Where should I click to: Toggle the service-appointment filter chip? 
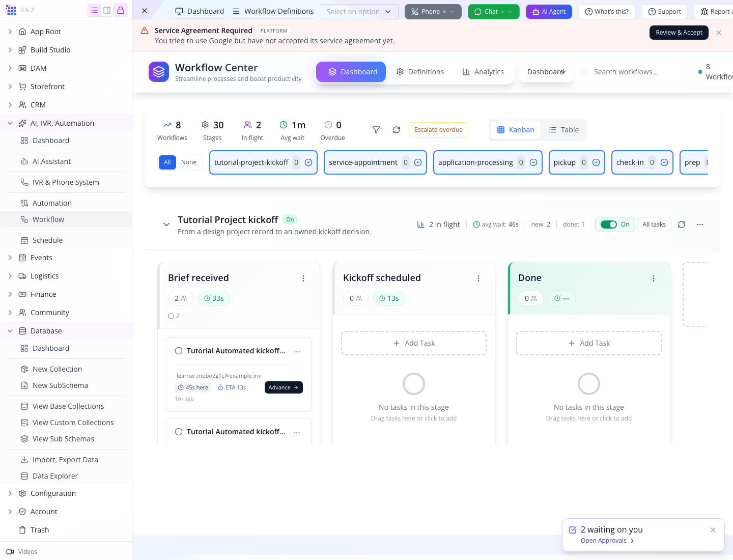(x=375, y=162)
